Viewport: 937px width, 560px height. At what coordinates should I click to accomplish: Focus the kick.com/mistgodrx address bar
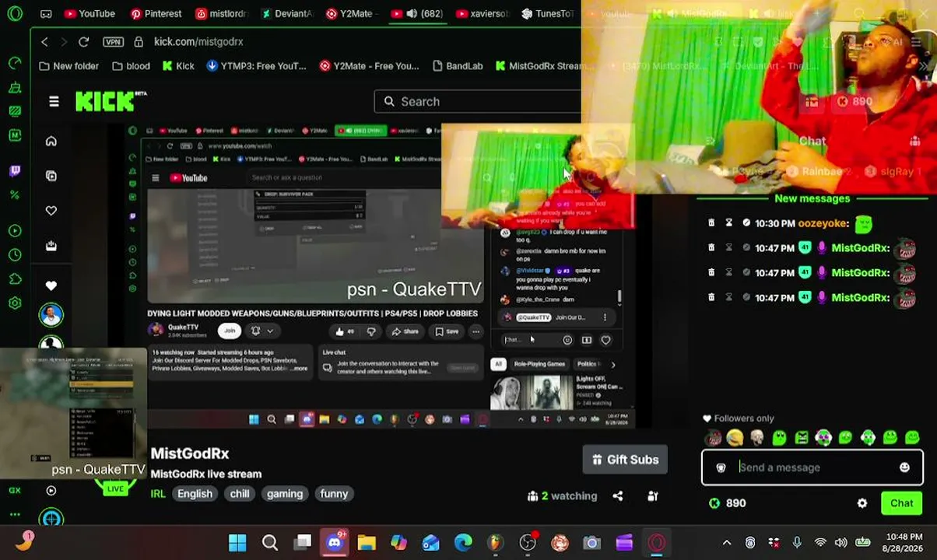tap(198, 41)
